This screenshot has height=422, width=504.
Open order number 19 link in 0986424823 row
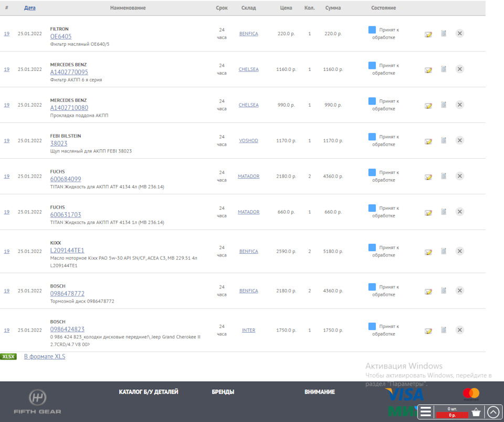click(6, 331)
